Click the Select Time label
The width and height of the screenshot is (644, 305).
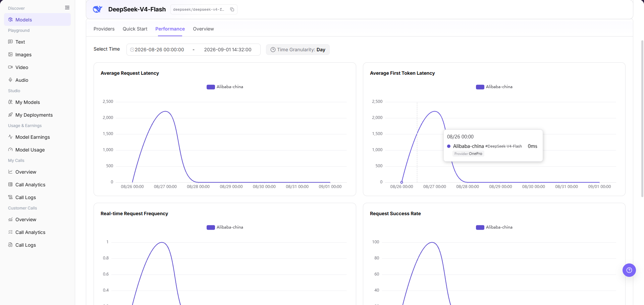click(107, 49)
